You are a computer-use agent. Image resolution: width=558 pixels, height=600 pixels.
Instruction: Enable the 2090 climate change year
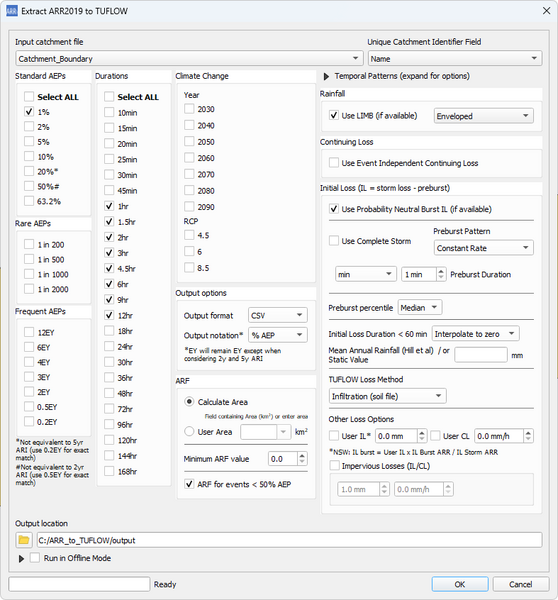[x=189, y=207]
